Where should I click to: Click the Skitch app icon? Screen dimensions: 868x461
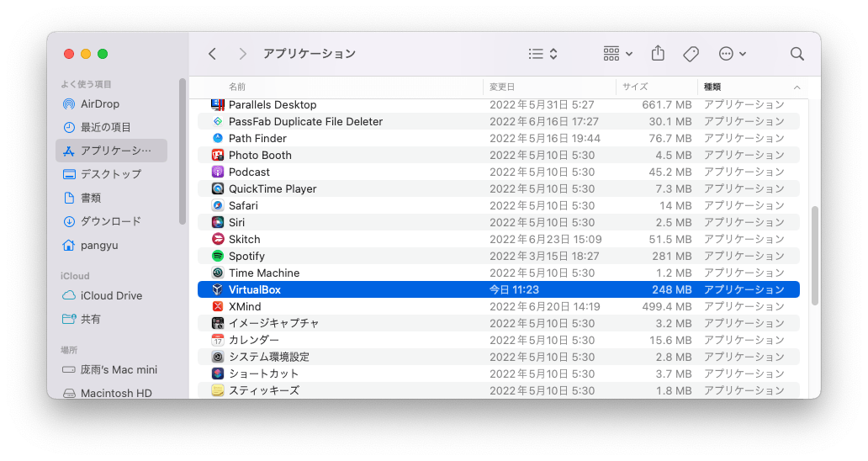[218, 239]
